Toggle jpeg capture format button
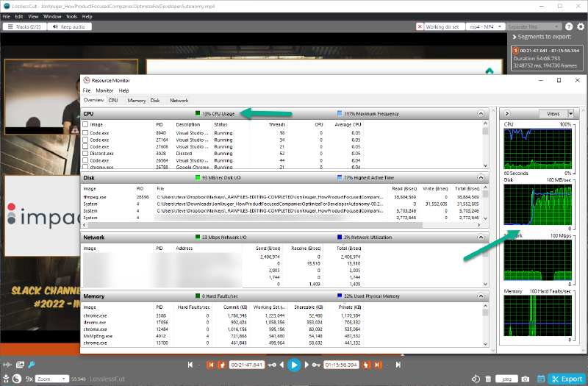 pos(506,379)
